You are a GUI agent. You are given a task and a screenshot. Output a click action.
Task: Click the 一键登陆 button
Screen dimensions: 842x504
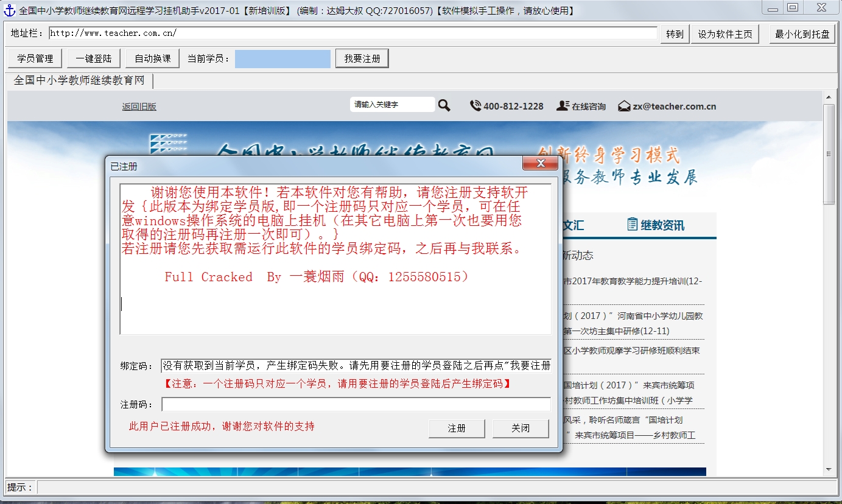94,59
